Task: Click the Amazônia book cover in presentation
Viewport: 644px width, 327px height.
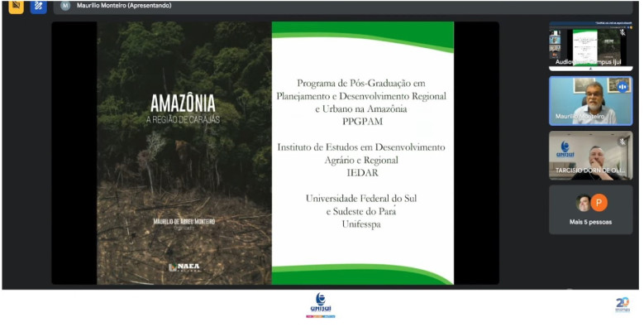Action: [x=184, y=153]
